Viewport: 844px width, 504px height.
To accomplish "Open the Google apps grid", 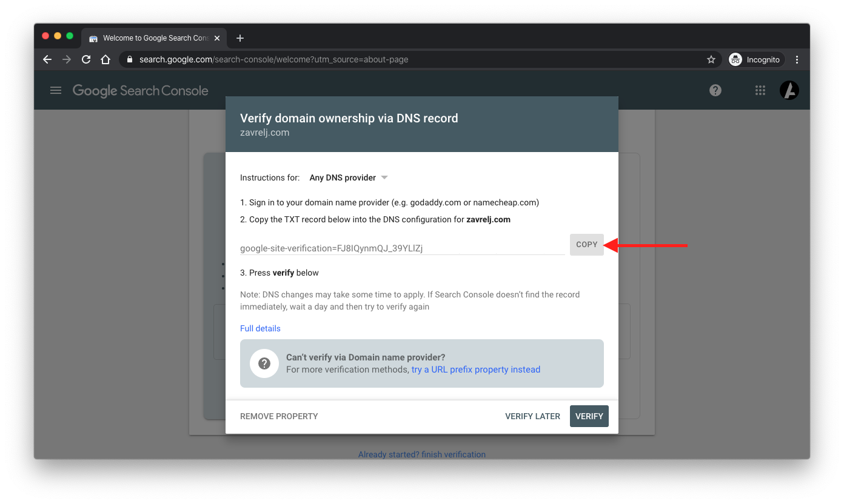I will point(760,90).
